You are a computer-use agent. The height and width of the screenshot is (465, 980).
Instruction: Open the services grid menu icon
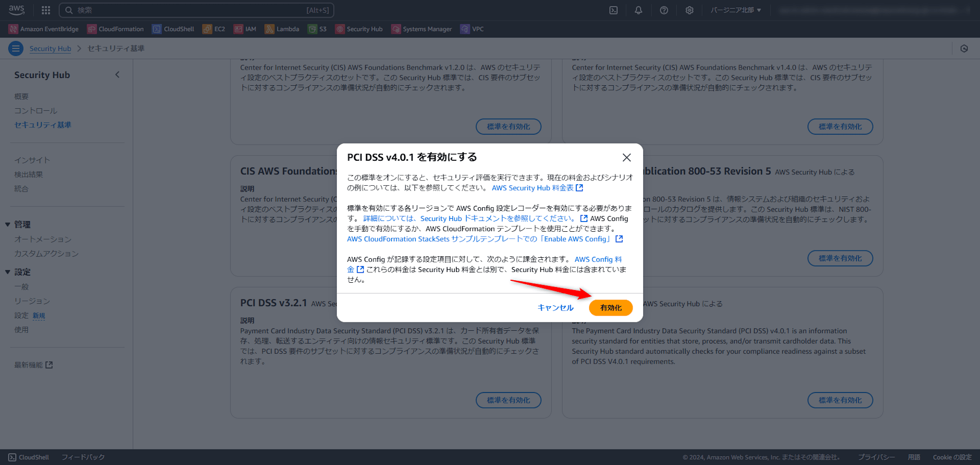(46, 10)
